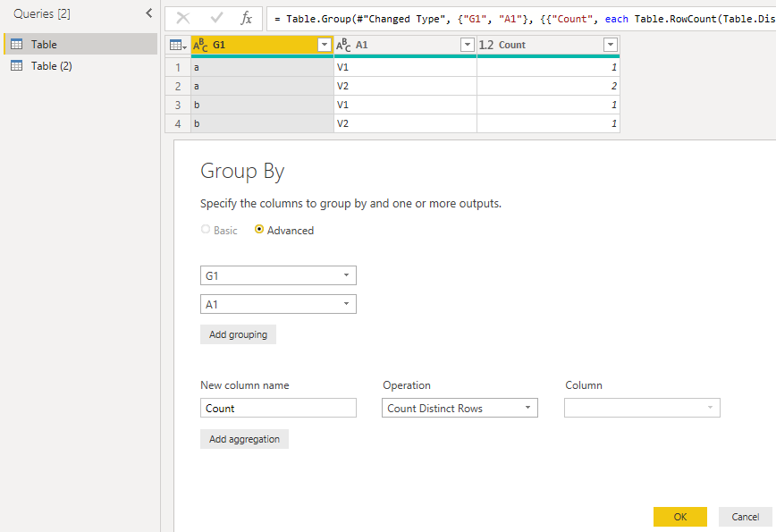Select the Advanced radio option
The height and width of the screenshot is (532, 776).
259,229
